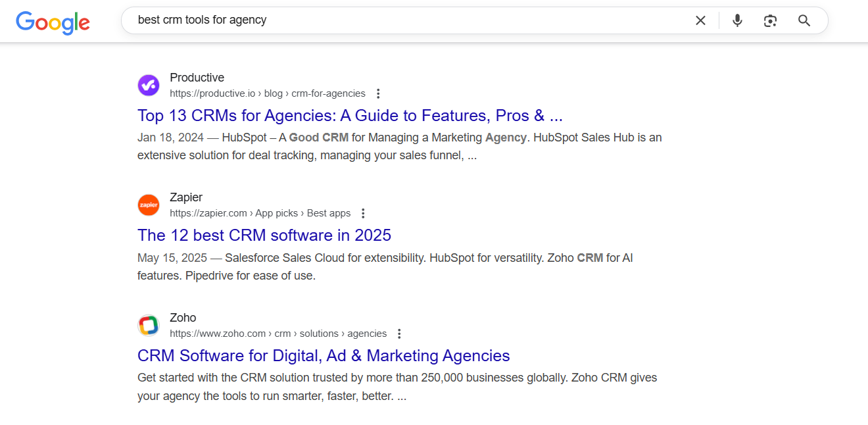Viewport: 868px width, 425px height.
Task: Open the three-dot menu for the Zoho result
Action: 399,334
